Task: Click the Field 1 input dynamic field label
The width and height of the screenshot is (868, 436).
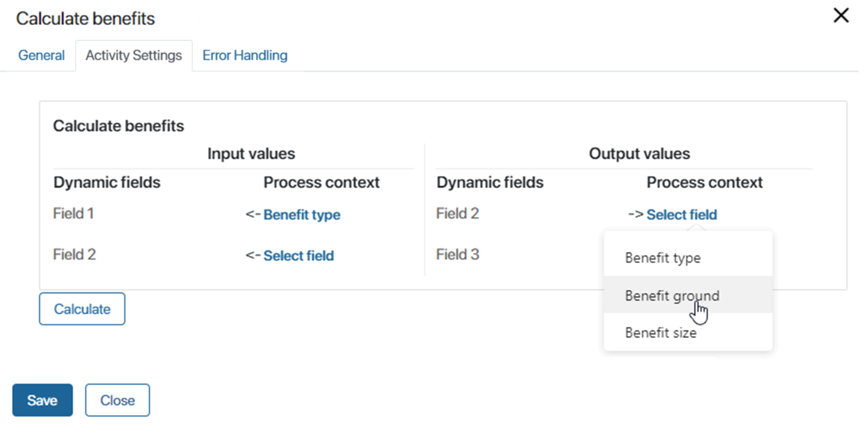Action: [x=73, y=214]
